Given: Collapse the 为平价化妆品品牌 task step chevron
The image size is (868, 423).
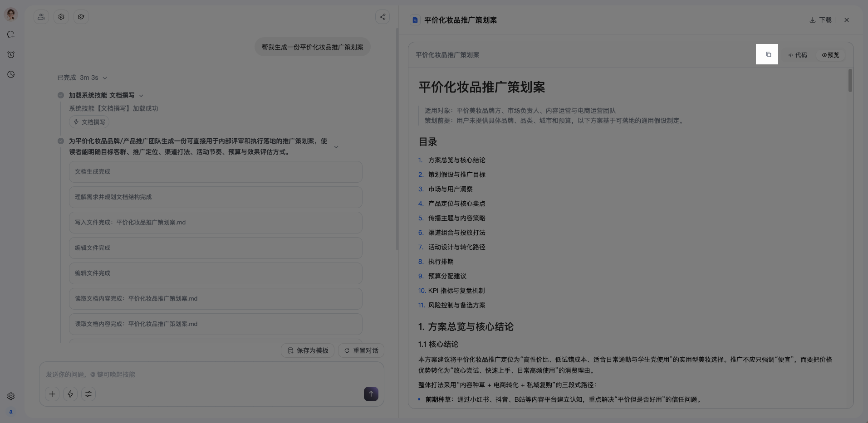Looking at the screenshot, I should click(336, 147).
